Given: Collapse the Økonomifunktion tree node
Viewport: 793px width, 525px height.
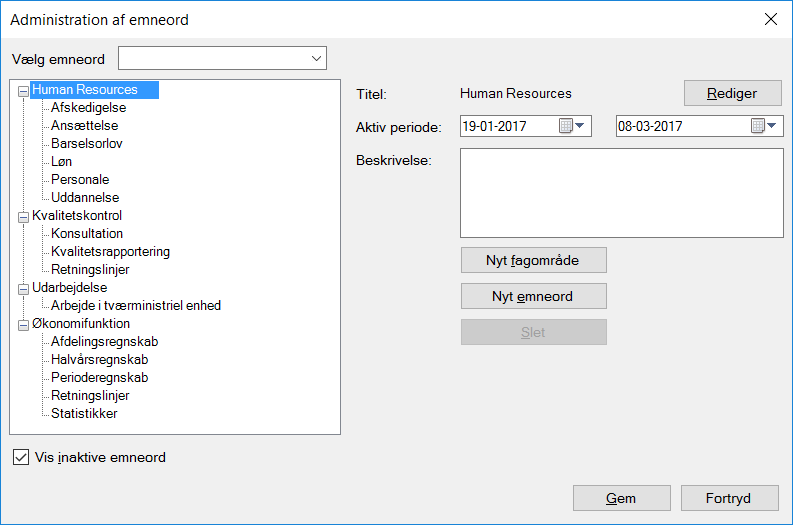Looking at the screenshot, I should (x=23, y=324).
